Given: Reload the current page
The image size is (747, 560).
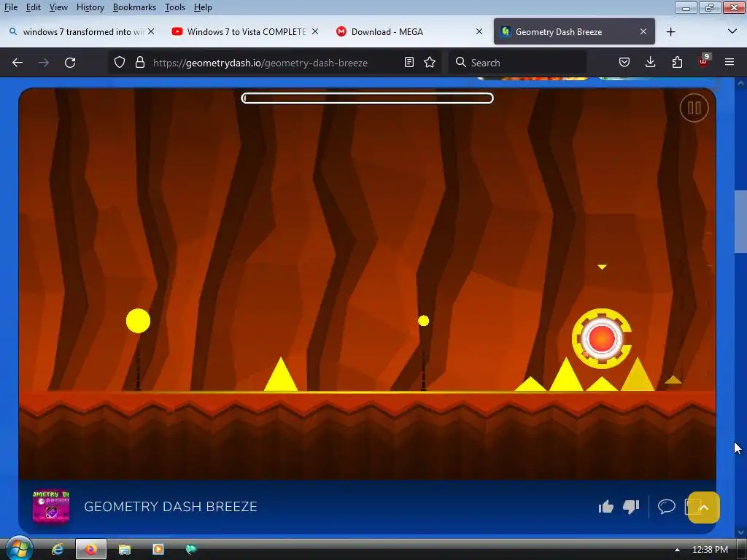Looking at the screenshot, I should pyautogui.click(x=70, y=63).
